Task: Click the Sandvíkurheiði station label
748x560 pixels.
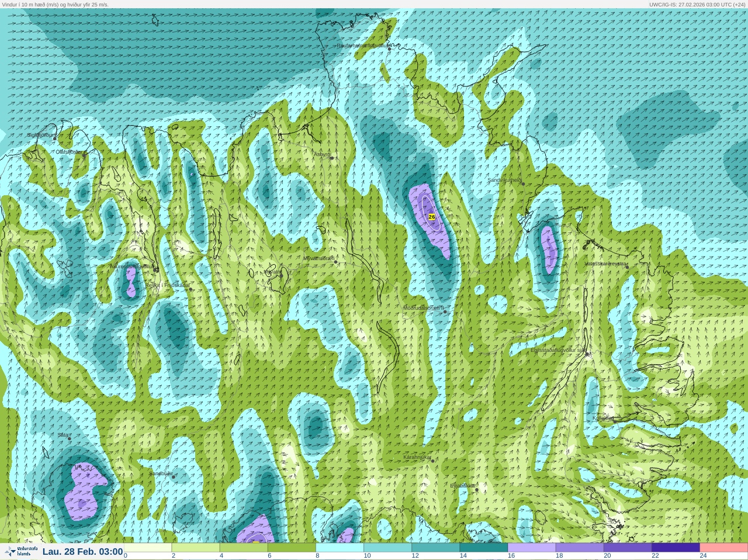Action: pos(505,180)
